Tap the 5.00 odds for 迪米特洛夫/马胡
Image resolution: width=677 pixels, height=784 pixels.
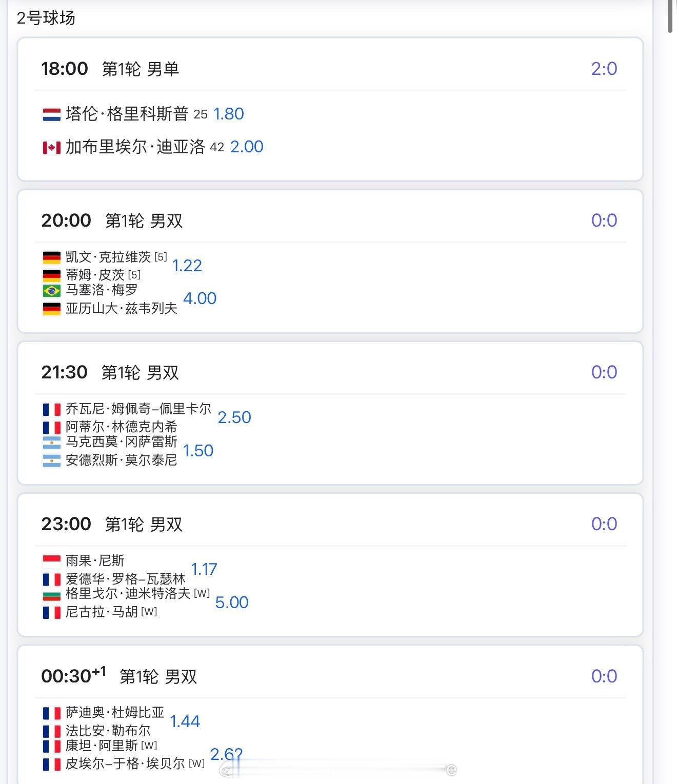click(232, 602)
